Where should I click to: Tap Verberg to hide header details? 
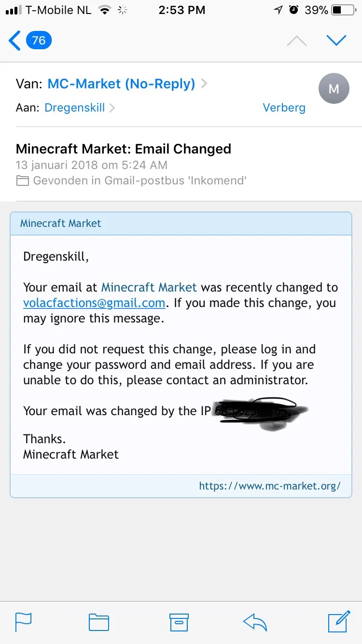284,108
